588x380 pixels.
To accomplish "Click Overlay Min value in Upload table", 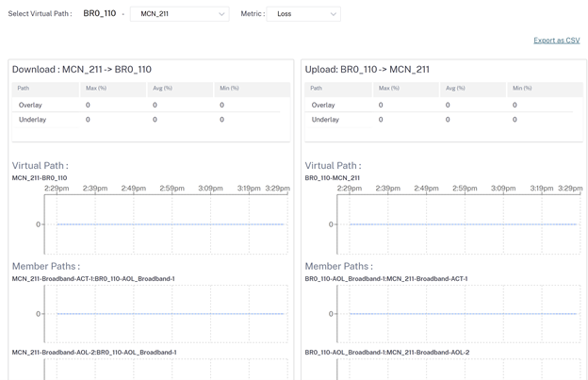I will pyautogui.click(x=514, y=105).
